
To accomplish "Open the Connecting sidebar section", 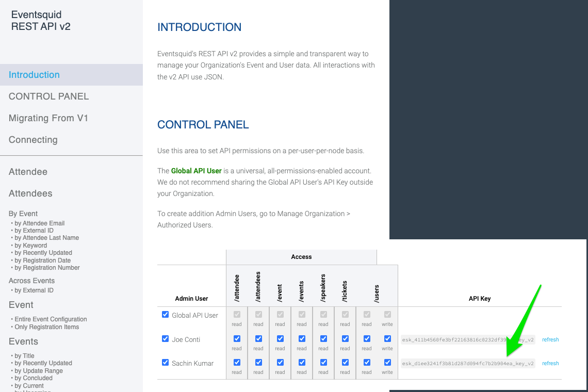I will [x=33, y=140].
